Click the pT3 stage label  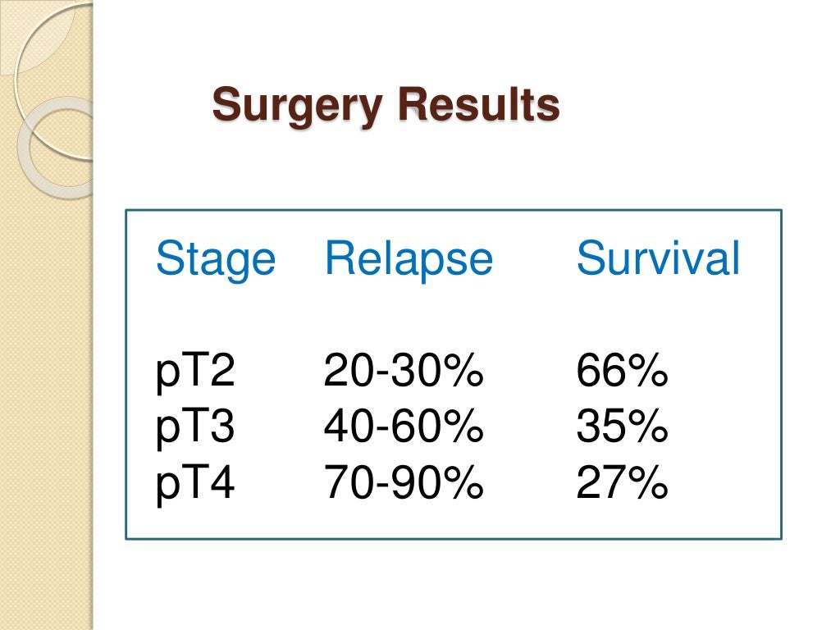195,427
